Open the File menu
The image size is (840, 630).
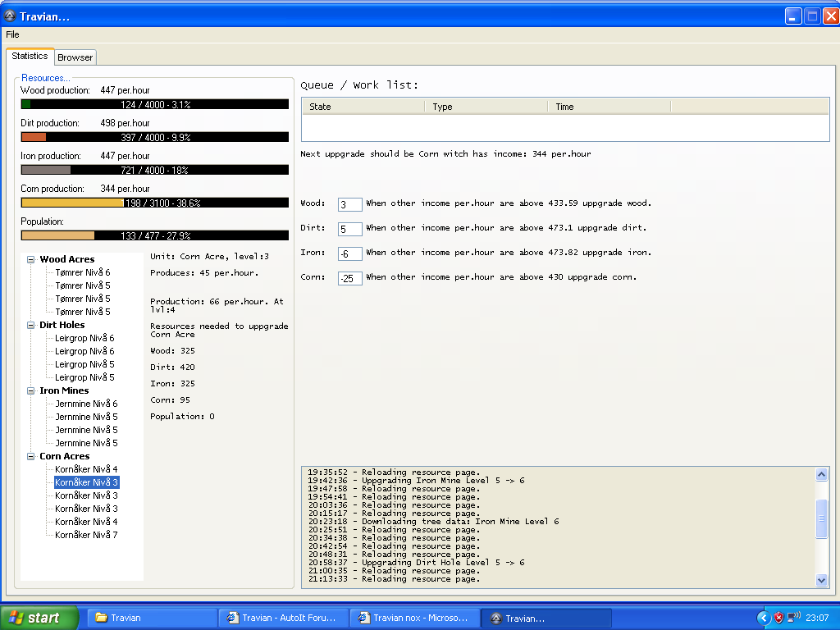pyautogui.click(x=12, y=34)
